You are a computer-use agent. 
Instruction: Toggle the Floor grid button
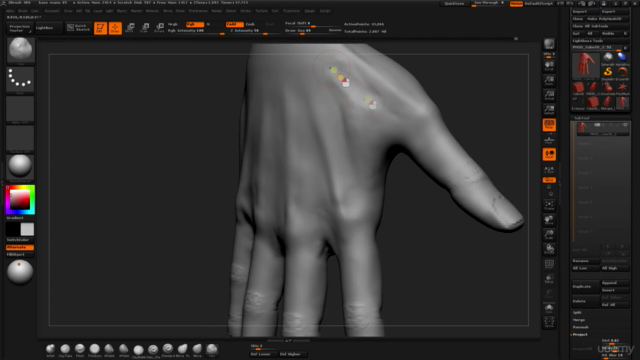(x=549, y=140)
